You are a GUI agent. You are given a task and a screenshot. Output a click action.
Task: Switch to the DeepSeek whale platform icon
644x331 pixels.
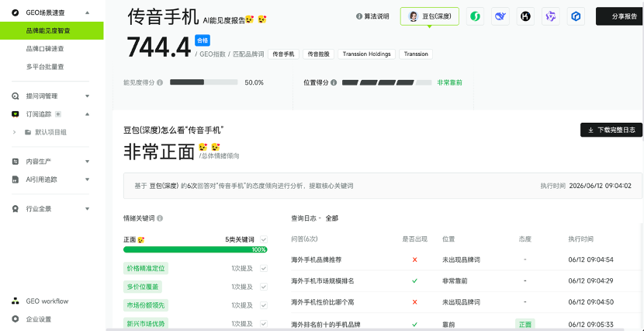500,16
